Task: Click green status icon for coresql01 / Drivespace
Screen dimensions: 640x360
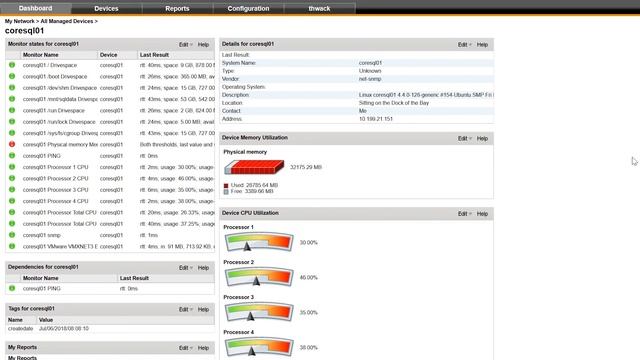Action: (x=12, y=65)
